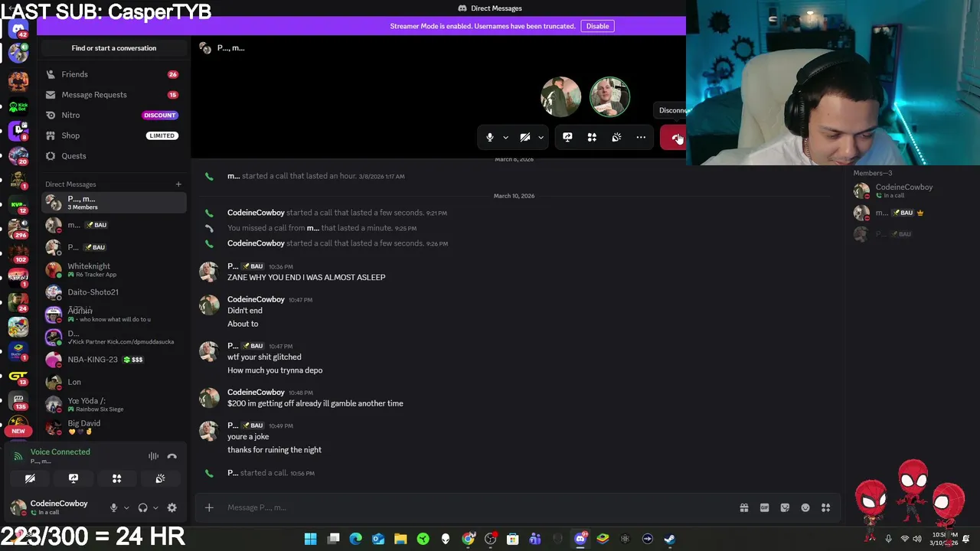Start an Activity from the call controls

click(x=592, y=138)
